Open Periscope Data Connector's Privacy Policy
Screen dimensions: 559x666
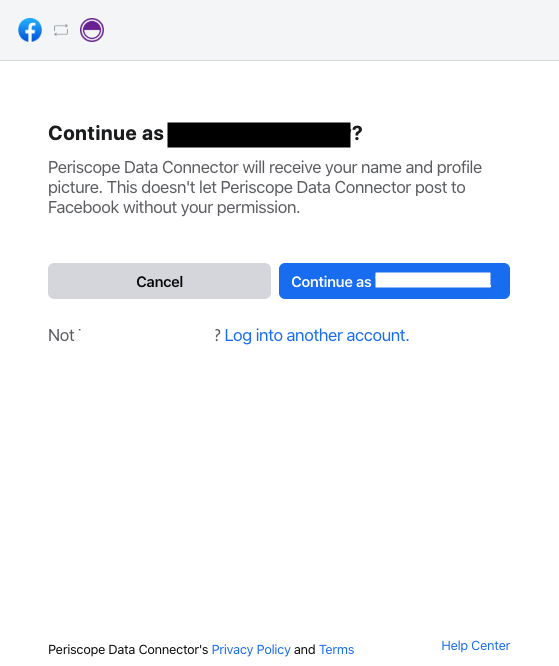click(251, 649)
